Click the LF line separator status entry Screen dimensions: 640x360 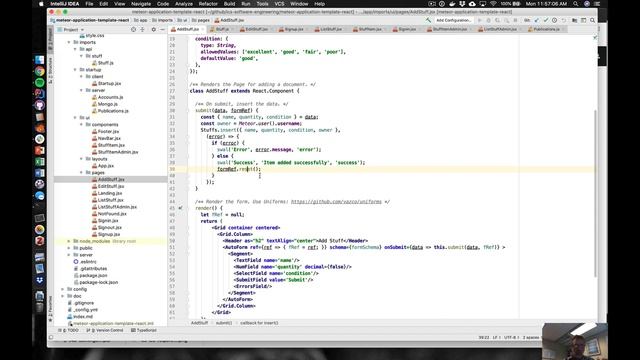tap(496, 338)
